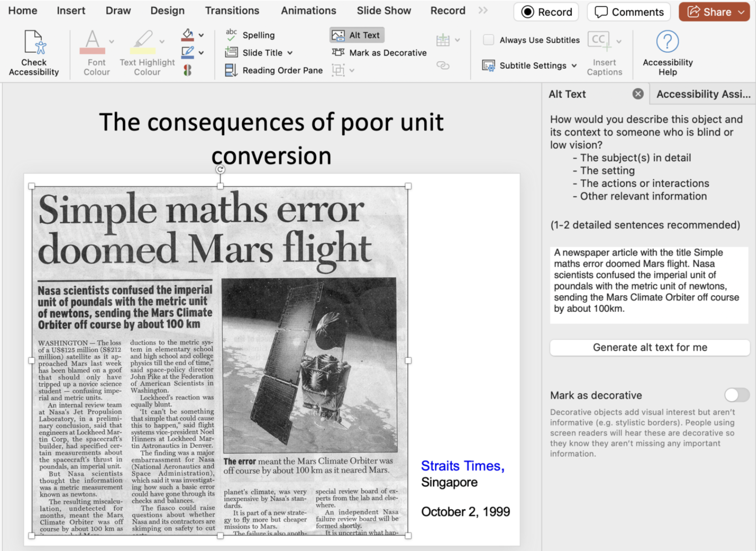Click Generate alt text for me
The image size is (756, 551).
click(x=650, y=347)
